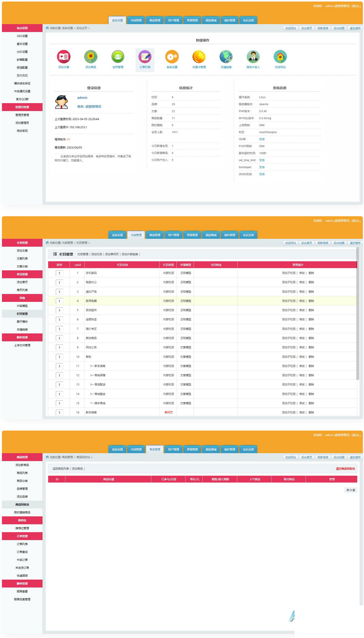The width and height of the screenshot is (364, 638).
Task: Click the 添加文章 quick action icon
Action: click(64, 57)
